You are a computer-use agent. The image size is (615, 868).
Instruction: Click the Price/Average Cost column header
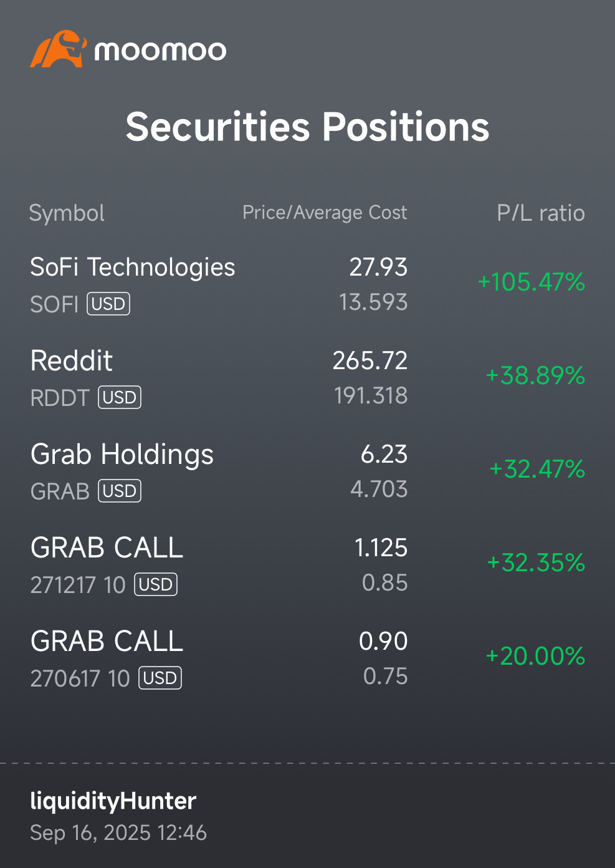[x=325, y=213]
